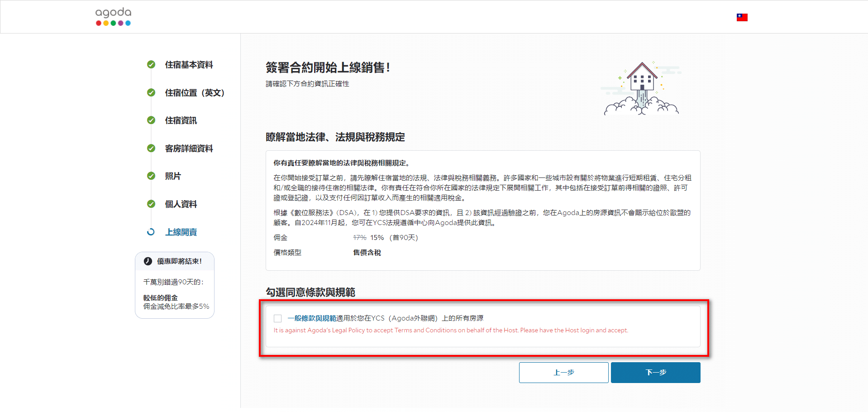Screen dimensions: 868x412
Task: Click the bold 你有責任要瞭解當地的法律與稅務相關規定 line
Action: tap(341, 163)
